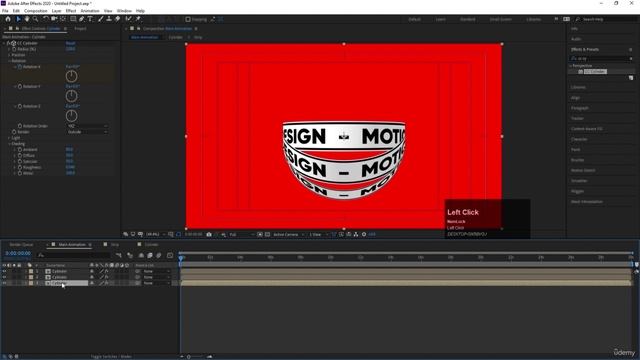Viewport: 640px width, 360px height.
Task: Click the timeline motion blur icon
Action: coord(159,256)
